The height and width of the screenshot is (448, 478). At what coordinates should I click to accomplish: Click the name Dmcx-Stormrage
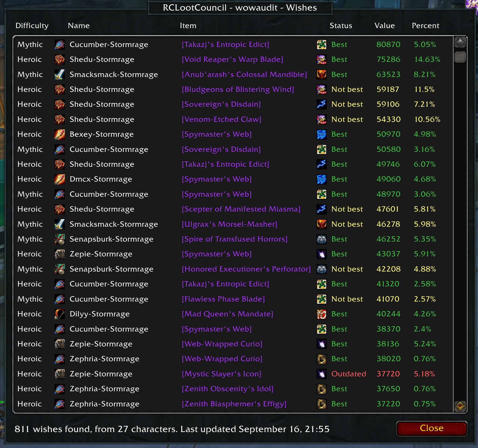pos(101,179)
